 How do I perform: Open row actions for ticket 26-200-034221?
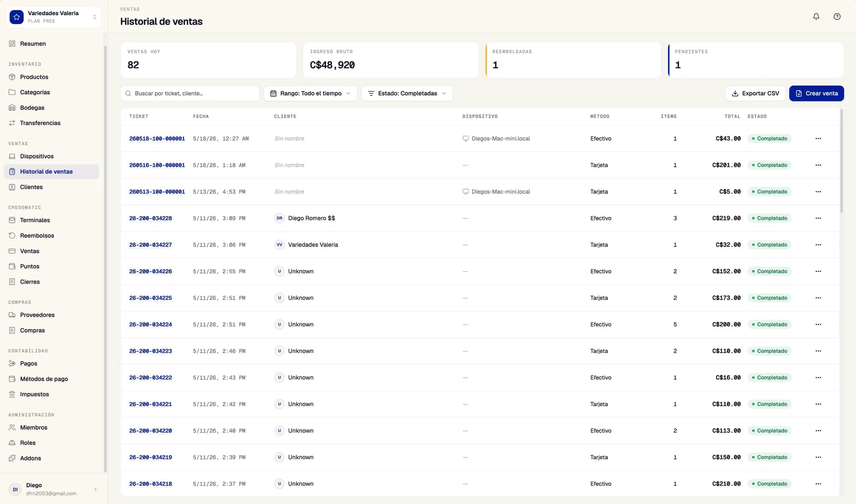pyautogui.click(x=818, y=404)
